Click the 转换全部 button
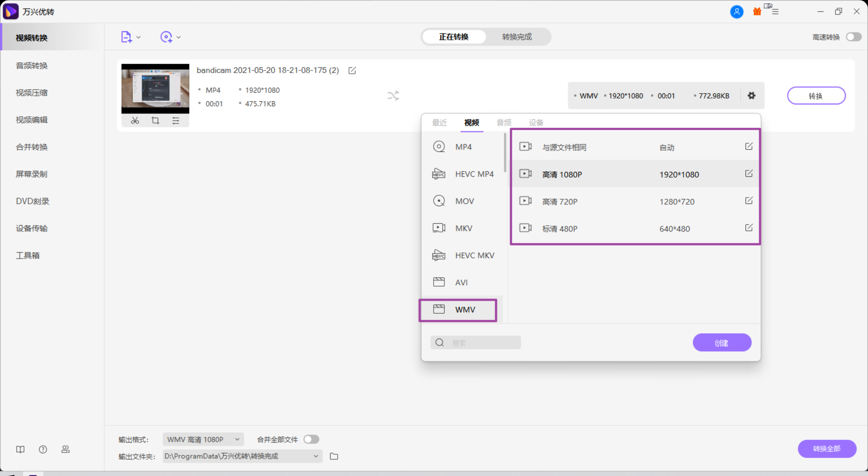This screenshot has width=868, height=476. (826, 448)
